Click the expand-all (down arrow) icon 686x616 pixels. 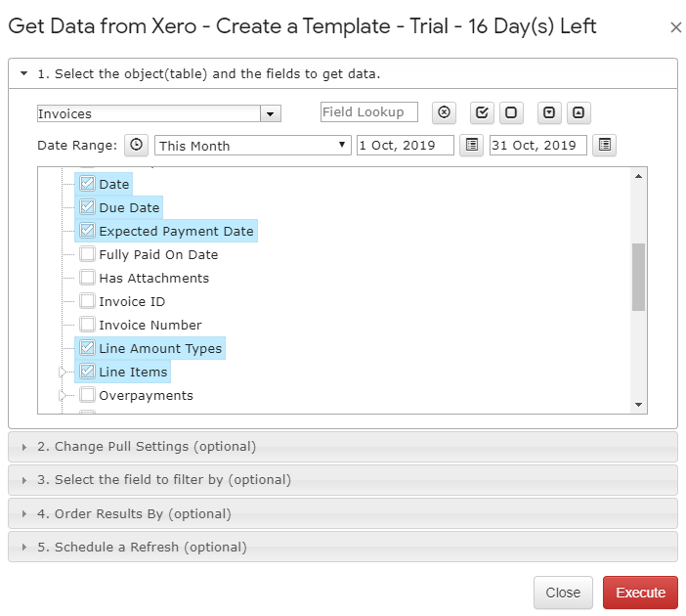(549, 112)
